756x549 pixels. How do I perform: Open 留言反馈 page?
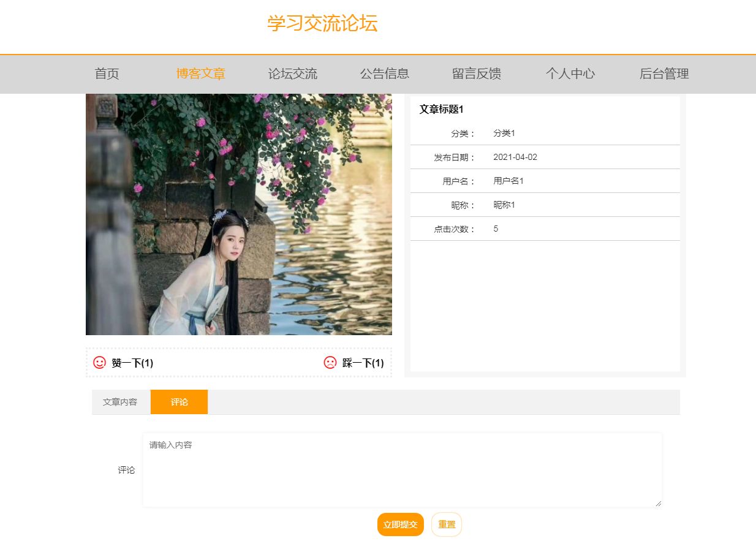pyautogui.click(x=477, y=74)
